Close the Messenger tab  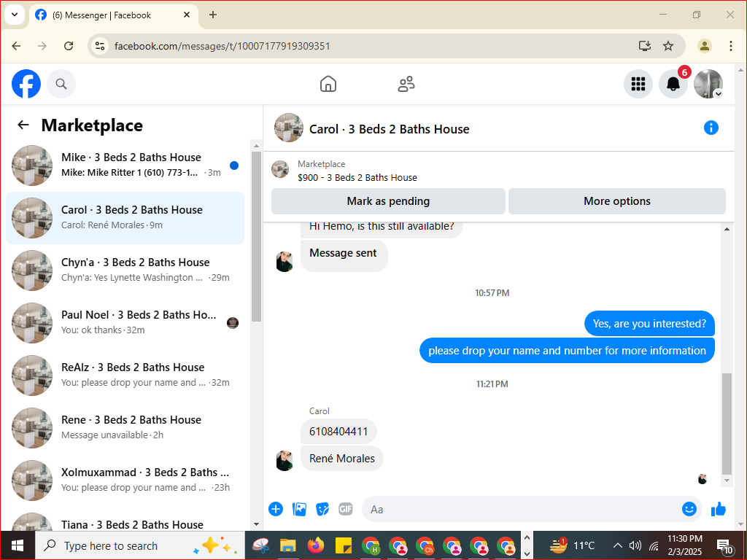point(187,15)
